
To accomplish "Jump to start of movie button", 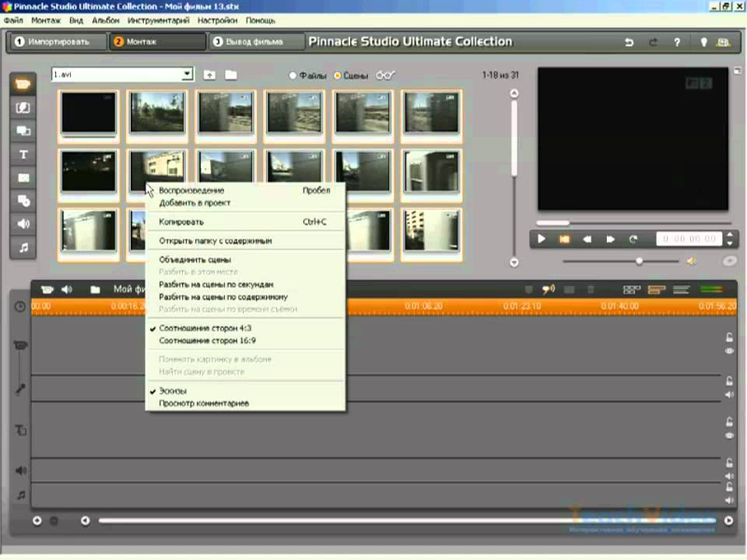I will point(564,240).
